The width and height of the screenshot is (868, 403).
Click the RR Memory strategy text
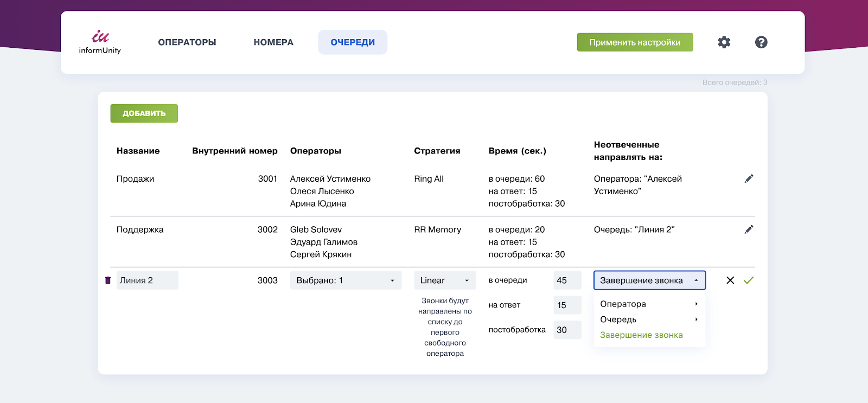point(437,229)
